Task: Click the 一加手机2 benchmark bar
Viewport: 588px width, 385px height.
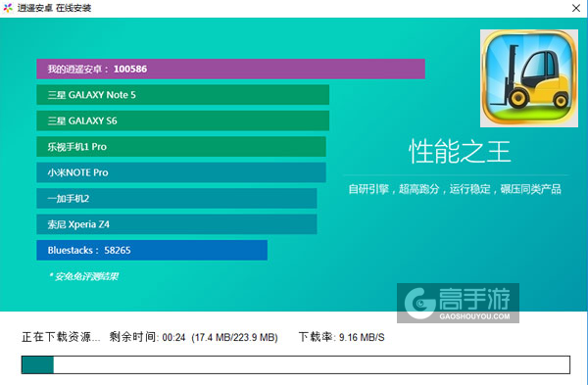Action: point(176,198)
